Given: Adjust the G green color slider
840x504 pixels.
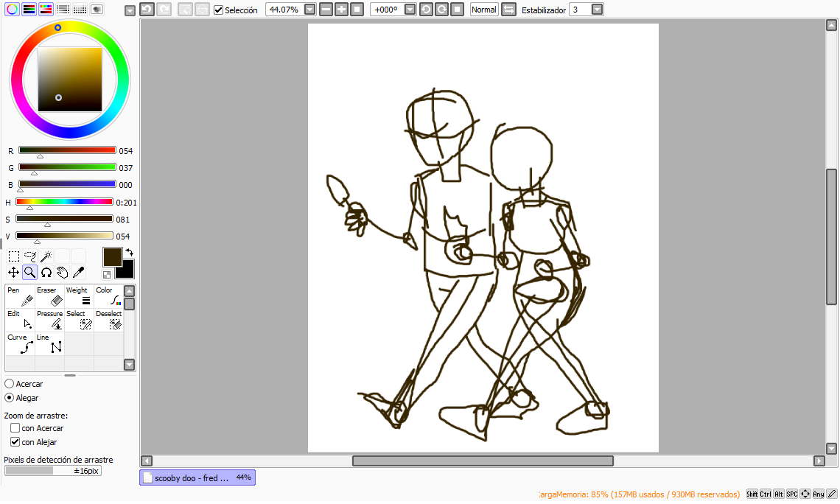Looking at the screenshot, I should click(67, 168).
